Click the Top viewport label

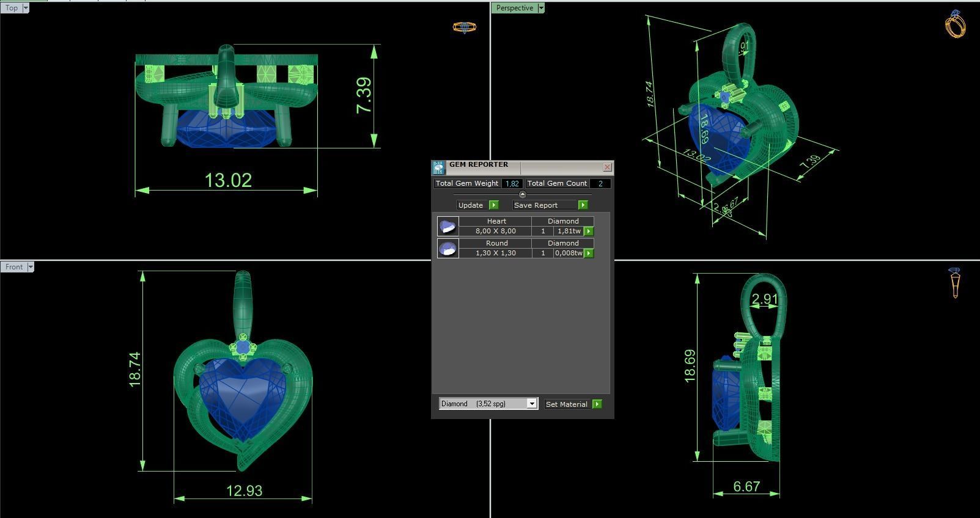click(x=11, y=8)
